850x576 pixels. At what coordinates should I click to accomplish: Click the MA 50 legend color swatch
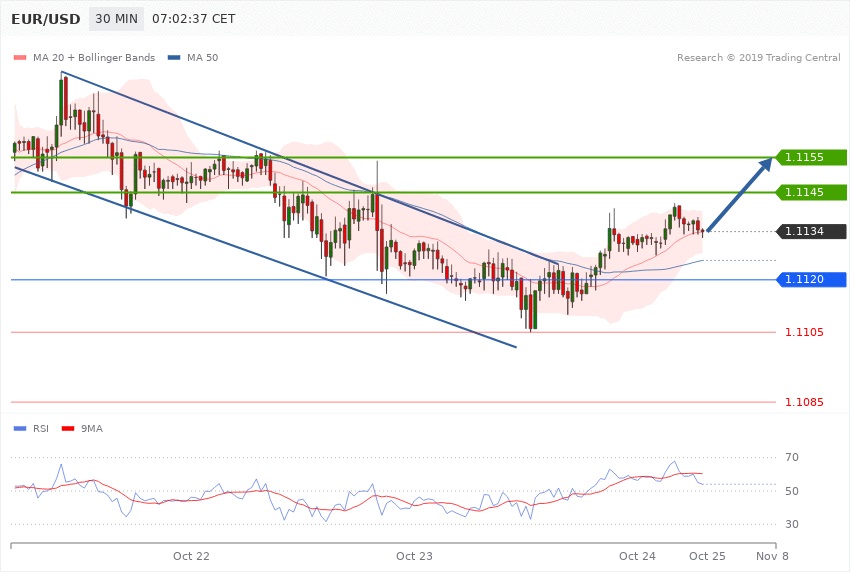pos(174,57)
